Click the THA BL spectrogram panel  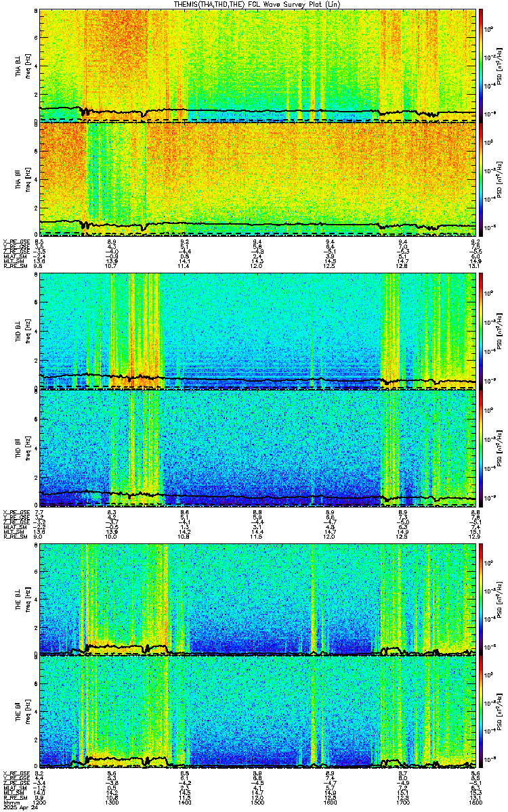pyautogui.click(x=258, y=65)
